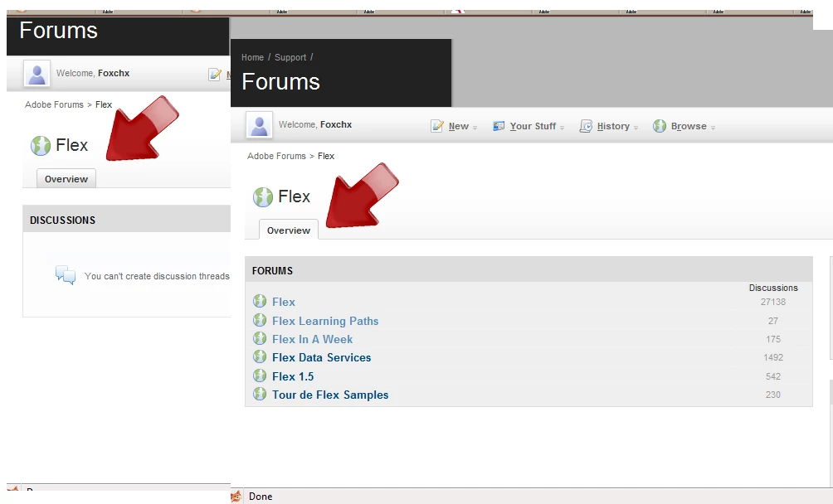Click the Firefox status bar icon in front window
Screen dimensions: 833x504
(x=236, y=497)
